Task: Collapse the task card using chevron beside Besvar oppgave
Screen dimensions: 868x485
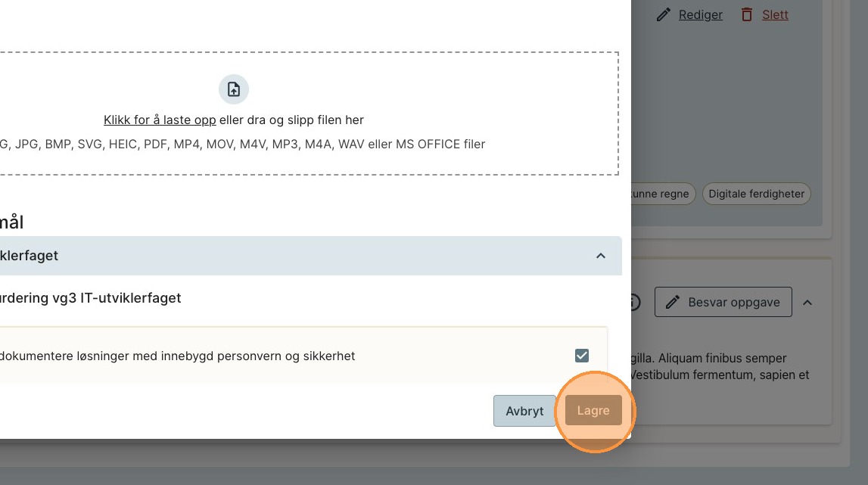Action: point(807,303)
